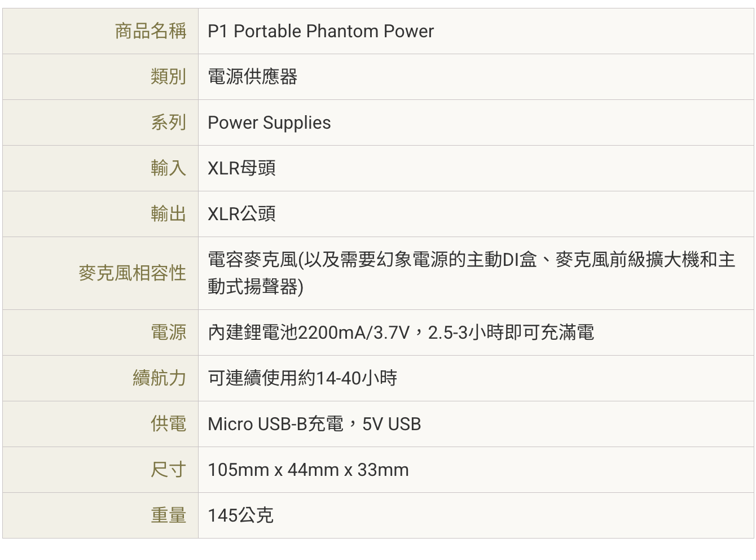Select the 類別 row header
The image size is (756, 560).
click(168, 77)
